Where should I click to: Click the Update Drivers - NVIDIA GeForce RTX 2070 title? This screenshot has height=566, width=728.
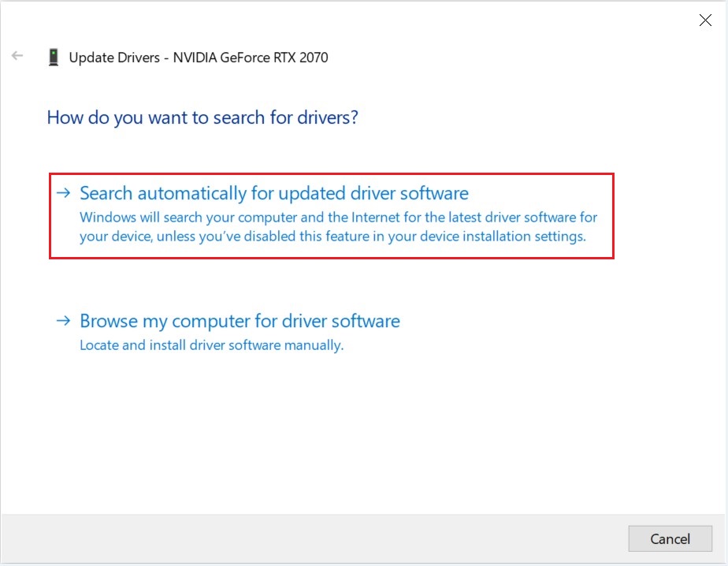(199, 58)
